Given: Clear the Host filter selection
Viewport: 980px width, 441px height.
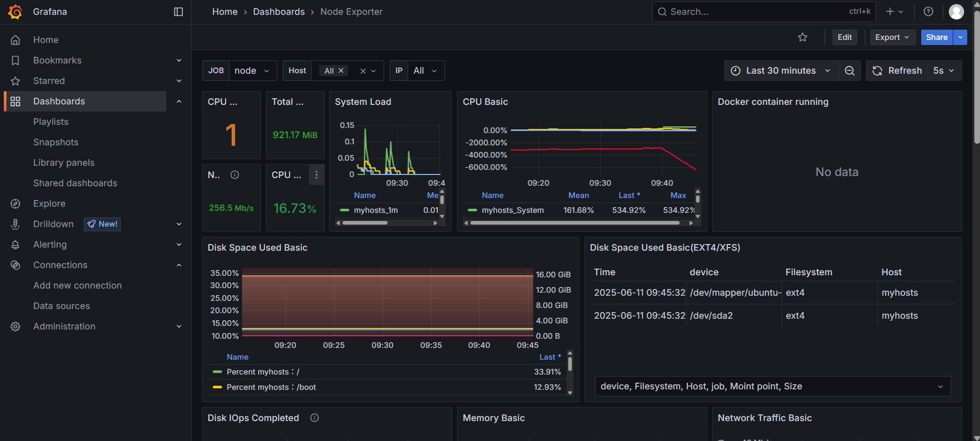Looking at the screenshot, I should (x=363, y=71).
